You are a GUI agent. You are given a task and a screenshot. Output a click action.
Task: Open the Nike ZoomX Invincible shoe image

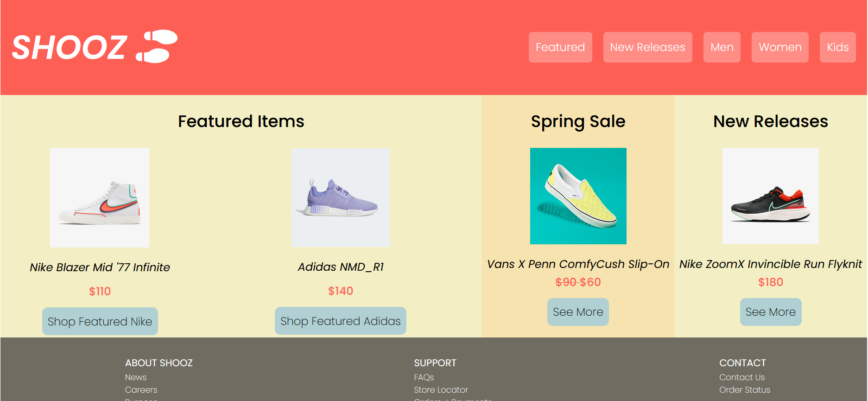click(x=770, y=196)
